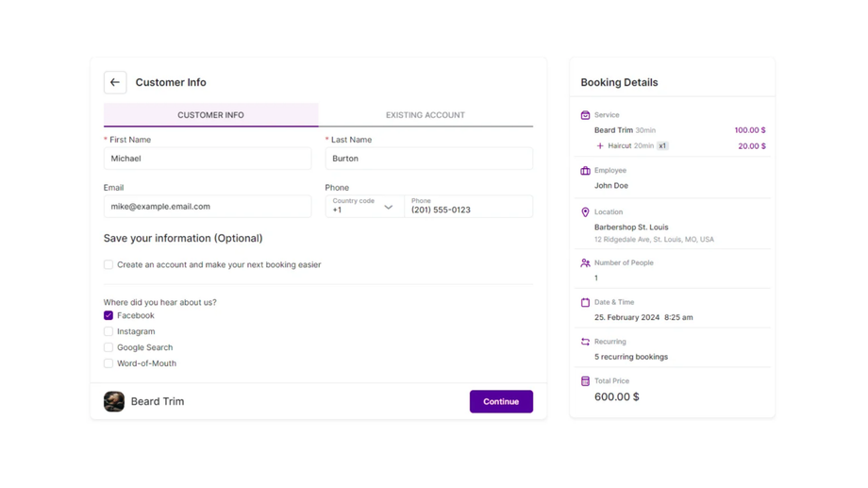Select the Customer Info tab
The width and height of the screenshot is (868, 488).
[210, 115]
